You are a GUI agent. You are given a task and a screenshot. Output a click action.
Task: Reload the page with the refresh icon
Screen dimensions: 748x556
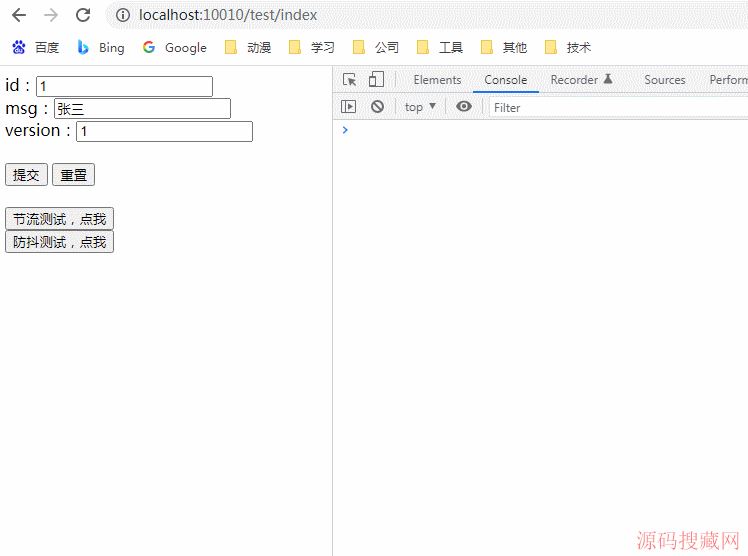point(83,15)
